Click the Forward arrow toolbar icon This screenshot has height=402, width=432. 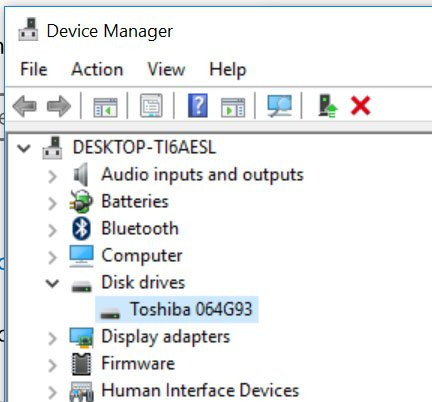(59, 106)
